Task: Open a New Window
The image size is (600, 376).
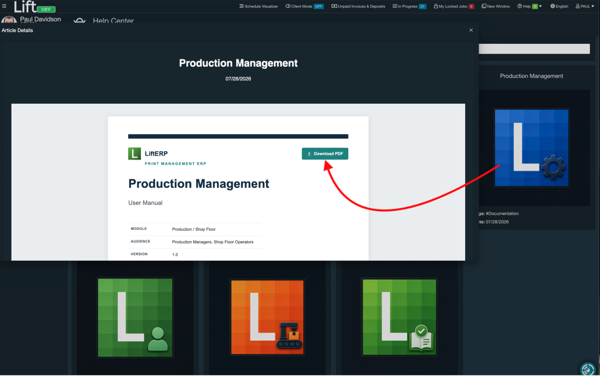Action: (x=496, y=6)
